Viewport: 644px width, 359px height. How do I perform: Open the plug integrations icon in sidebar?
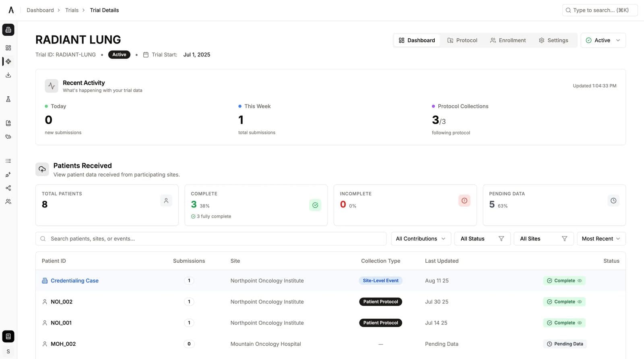[8, 174]
